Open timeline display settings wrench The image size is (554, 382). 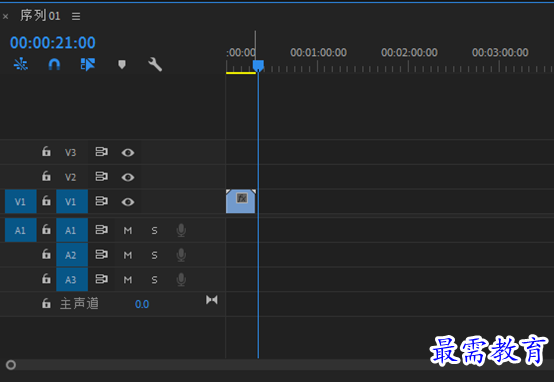point(155,64)
